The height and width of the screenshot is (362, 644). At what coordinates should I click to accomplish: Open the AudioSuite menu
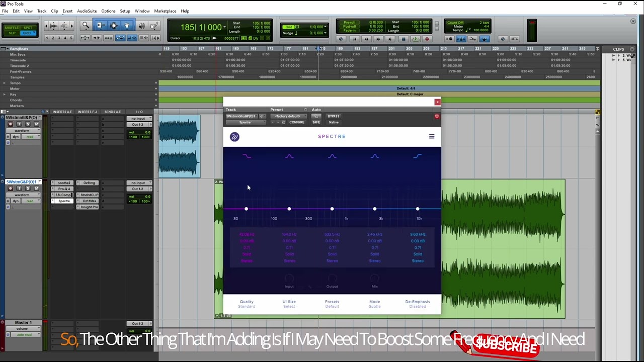click(x=87, y=11)
